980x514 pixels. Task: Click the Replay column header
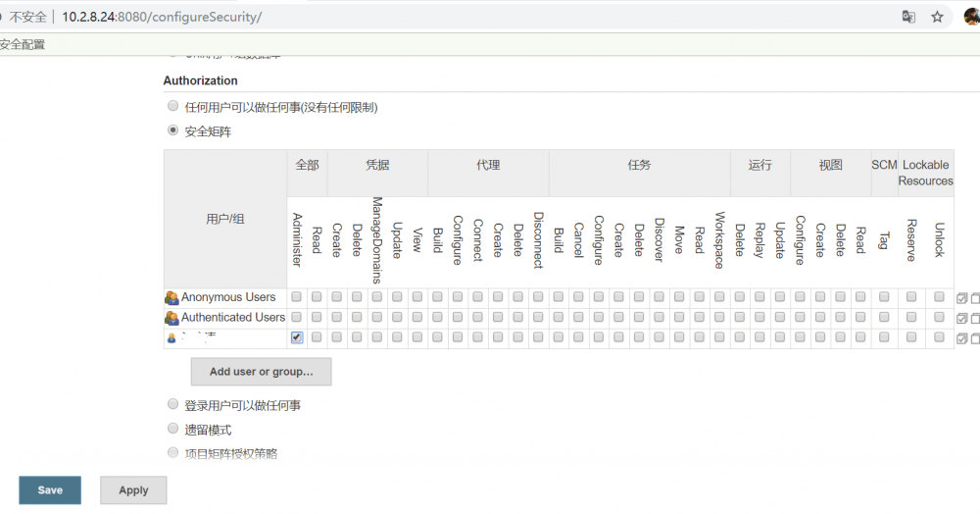760,240
